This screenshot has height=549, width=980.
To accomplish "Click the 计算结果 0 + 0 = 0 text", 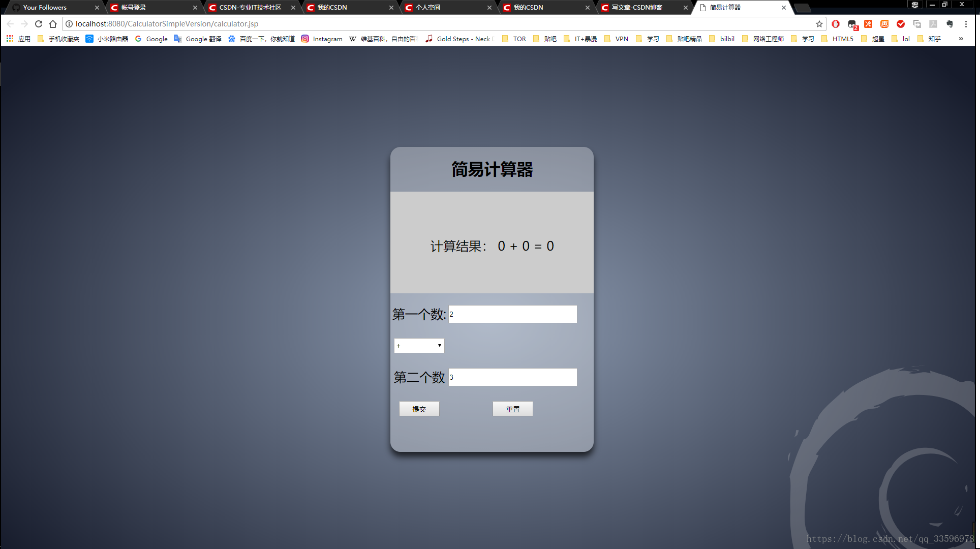I will pyautogui.click(x=492, y=247).
